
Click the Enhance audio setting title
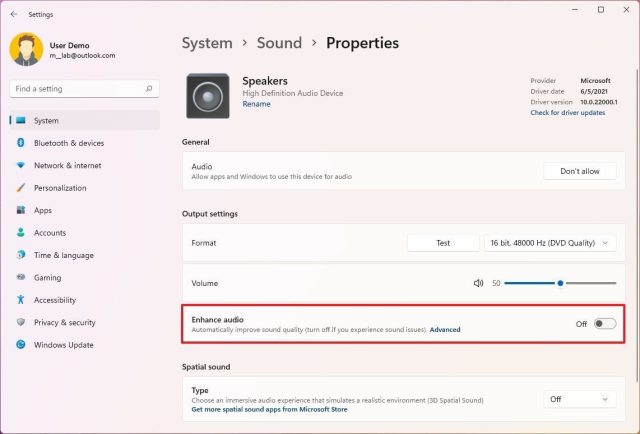point(218,320)
